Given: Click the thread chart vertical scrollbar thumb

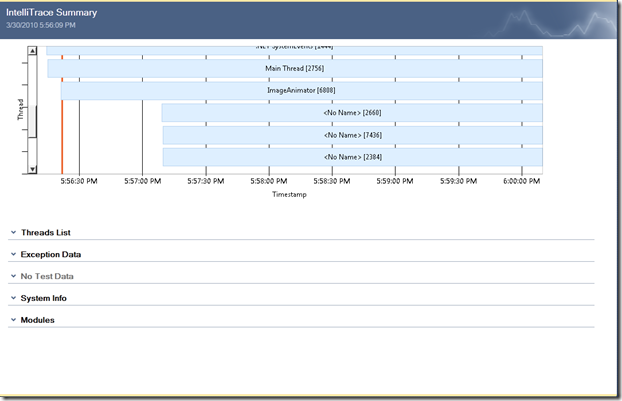Looking at the screenshot, I should [x=33, y=122].
